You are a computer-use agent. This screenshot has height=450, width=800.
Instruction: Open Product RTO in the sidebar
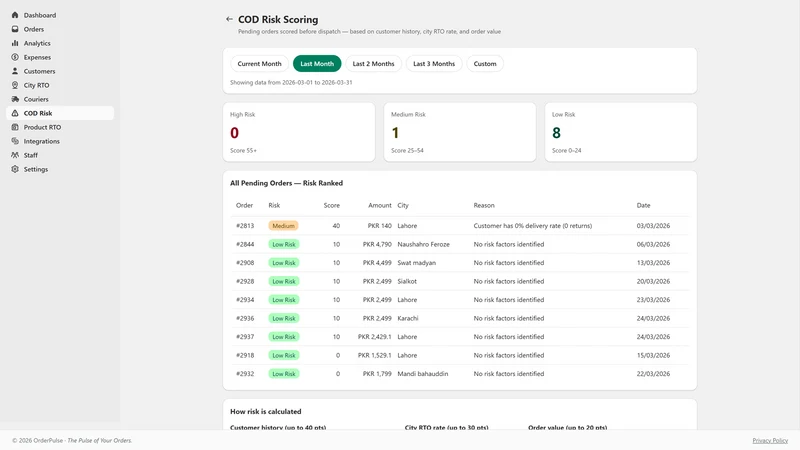pos(60,127)
